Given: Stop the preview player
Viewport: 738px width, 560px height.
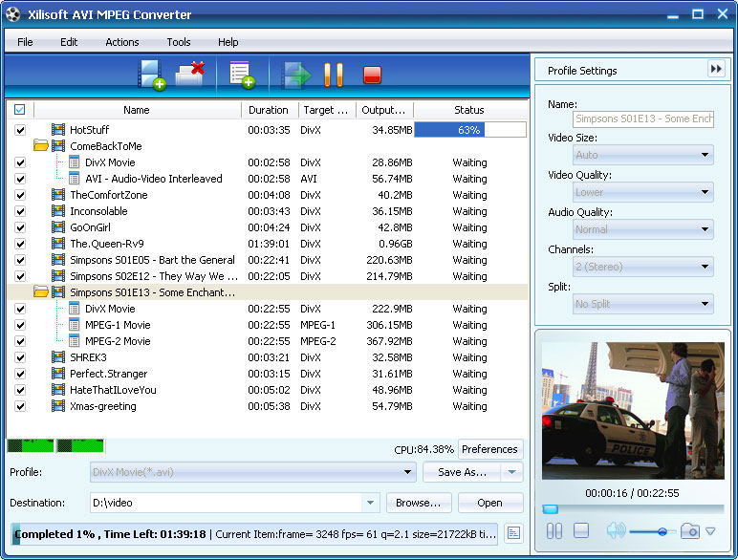Looking at the screenshot, I should [581, 530].
